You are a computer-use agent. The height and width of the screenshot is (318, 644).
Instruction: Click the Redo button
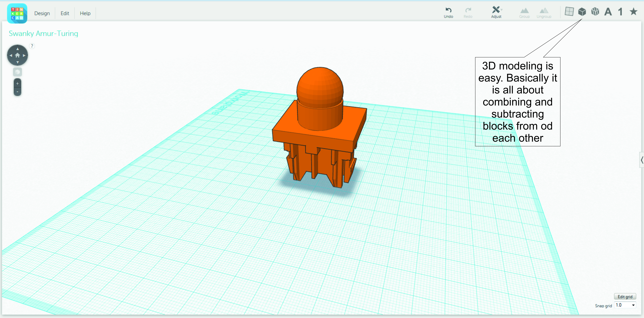coord(468,12)
